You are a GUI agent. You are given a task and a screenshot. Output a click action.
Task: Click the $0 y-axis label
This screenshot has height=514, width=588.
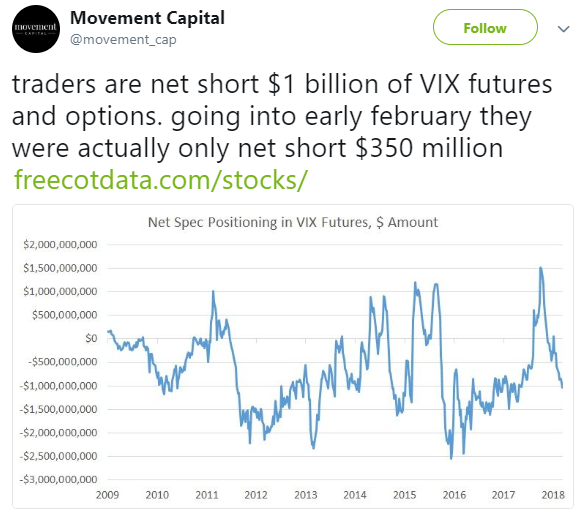point(91,338)
